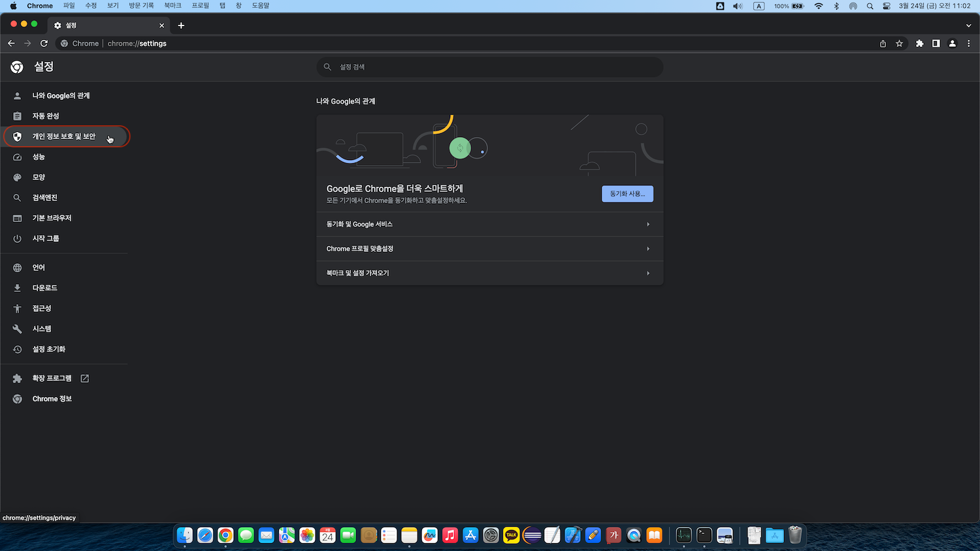Screen dimensions: 980x551
Task: Open the 나와 Google의 관계 sidebar section
Action: click(x=65, y=95)
